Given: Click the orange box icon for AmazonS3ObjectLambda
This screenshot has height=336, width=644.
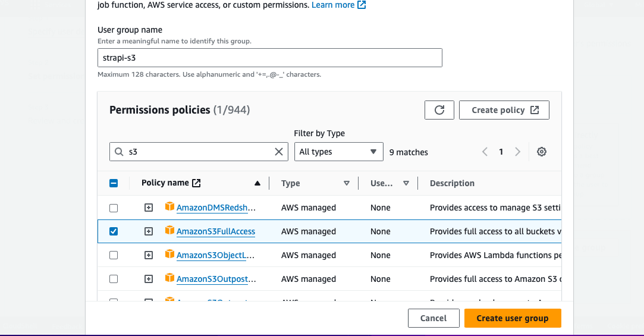Looking at the screenshot, I should (x=169, y=254).
